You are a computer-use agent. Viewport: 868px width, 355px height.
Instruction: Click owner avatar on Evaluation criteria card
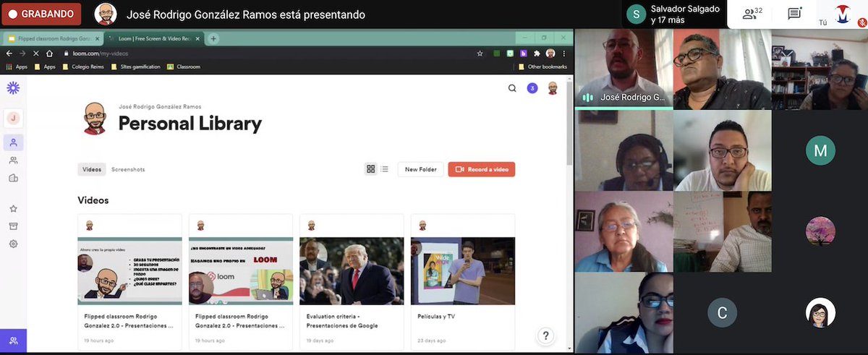point(312,226)
